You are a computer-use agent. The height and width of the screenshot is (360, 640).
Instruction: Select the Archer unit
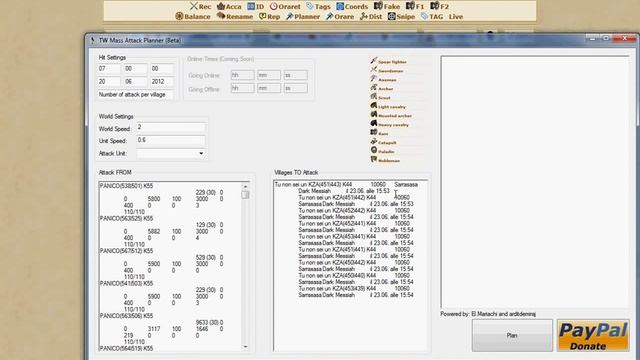(382, 88)
